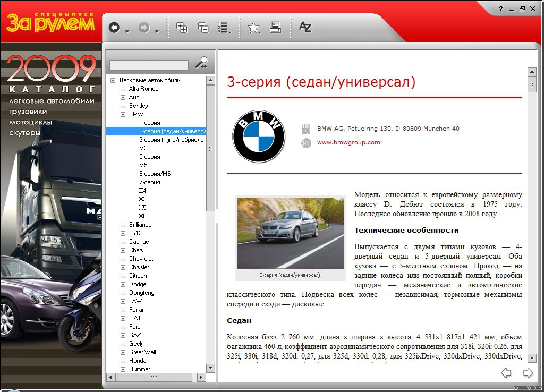
Task: Expand the BYD node
Action: [123, 234]
